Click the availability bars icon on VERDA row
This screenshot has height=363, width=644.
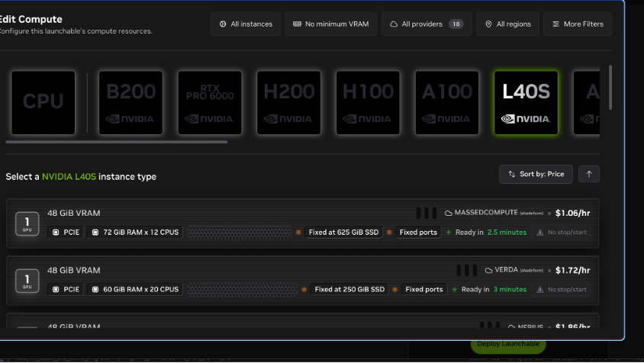click(466, 270)
